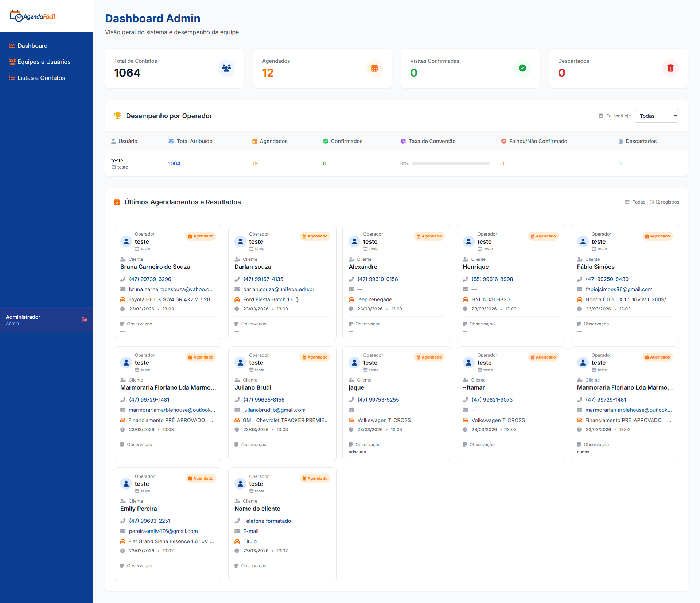Viewport: 700px width, 603px height.
Task: Click the Emily Pereira appointment card name
Action: [139, 509]
